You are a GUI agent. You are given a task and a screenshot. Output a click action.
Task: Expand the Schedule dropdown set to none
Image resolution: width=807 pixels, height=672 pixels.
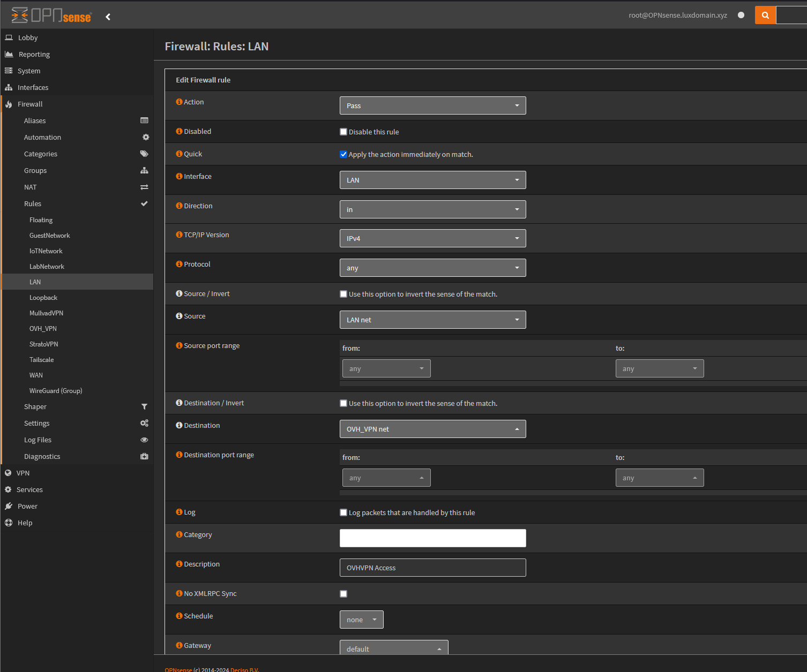(x=361, y=620)
